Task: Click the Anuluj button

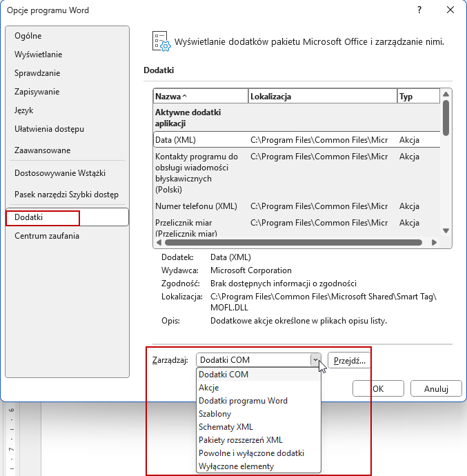Action: tap(436, 388)
